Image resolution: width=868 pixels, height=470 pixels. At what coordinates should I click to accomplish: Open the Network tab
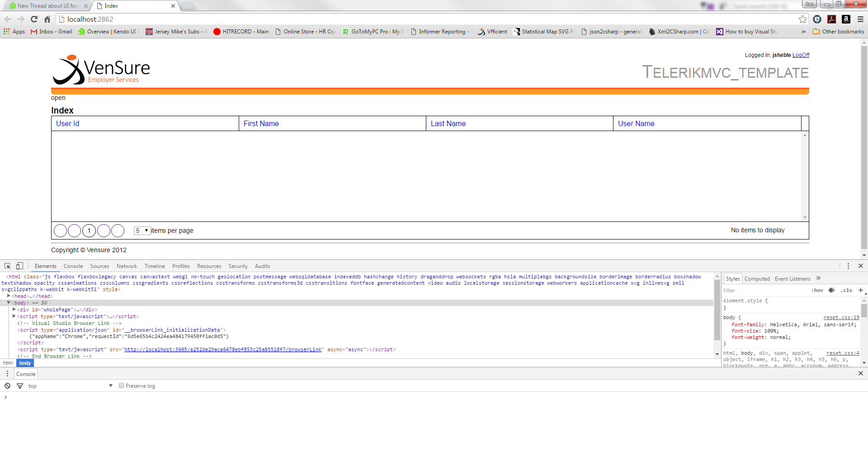coord(127,266)
